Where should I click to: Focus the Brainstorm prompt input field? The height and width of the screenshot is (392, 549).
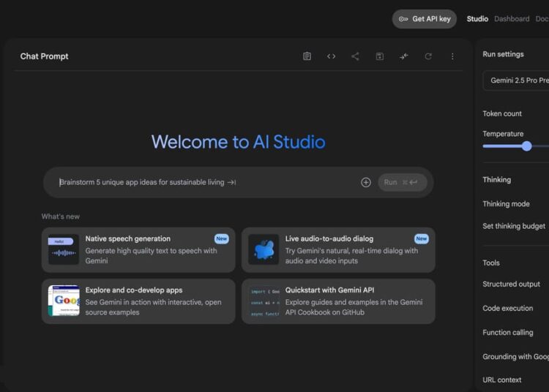tap(205, 182)
